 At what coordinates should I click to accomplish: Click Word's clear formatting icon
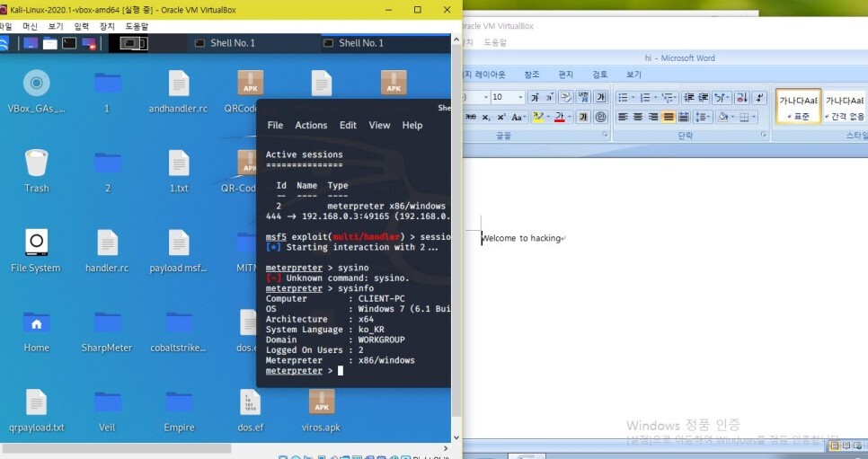[x=566, y=97]
